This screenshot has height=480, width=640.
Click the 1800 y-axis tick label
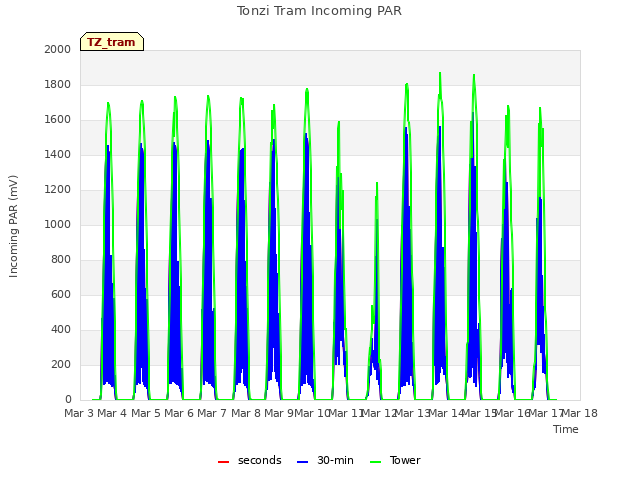(58, 84)
